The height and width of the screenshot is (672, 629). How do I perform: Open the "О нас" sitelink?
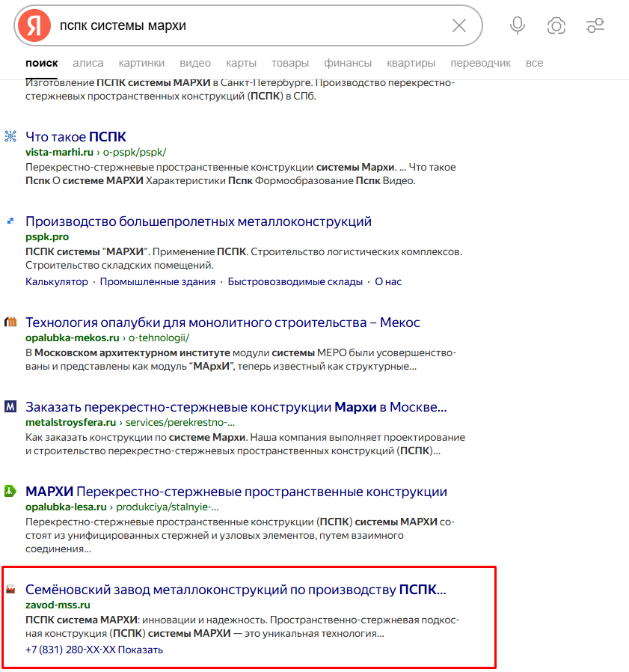click(x=388, y=281)
